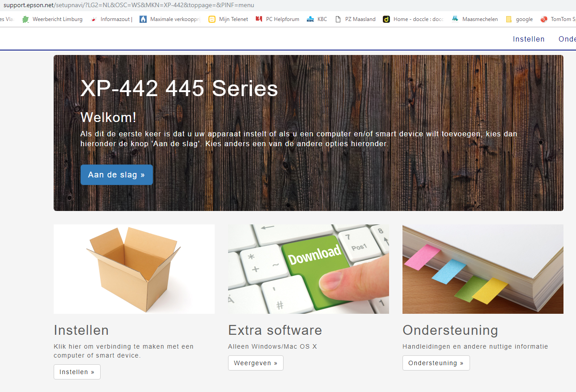Click the large 'Ondersteuning' heading
Viewport: 576px width, 392px height.
click(x=450, y=330)
